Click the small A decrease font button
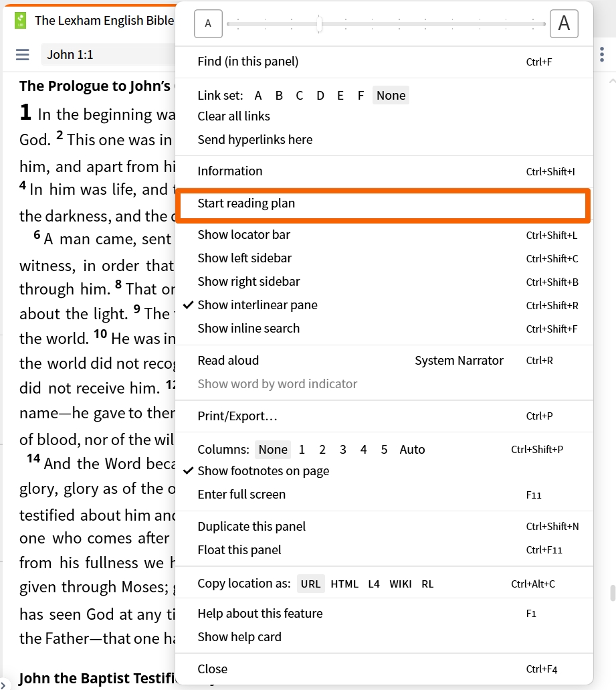Screen dimensions: 616x690 coord(208,23)
